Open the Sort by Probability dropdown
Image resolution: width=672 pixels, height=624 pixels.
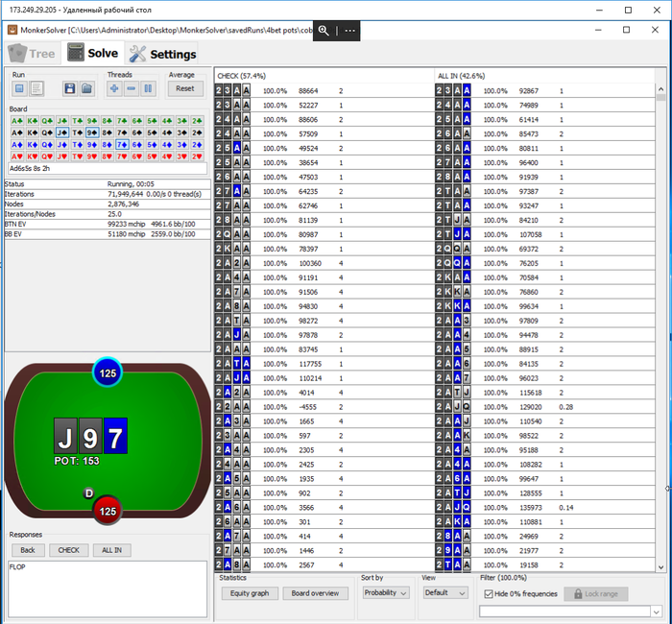[x=385, y=592]
